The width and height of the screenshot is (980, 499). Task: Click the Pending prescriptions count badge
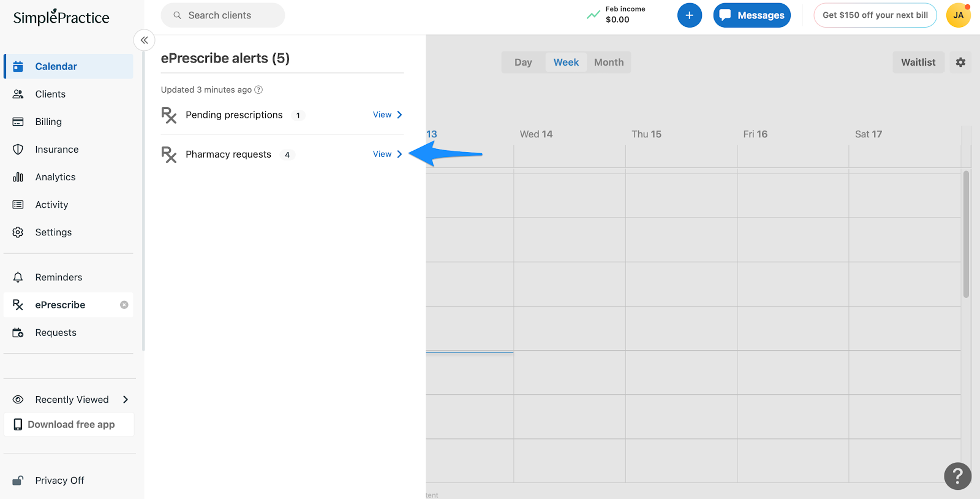click(x=298, y=115)
